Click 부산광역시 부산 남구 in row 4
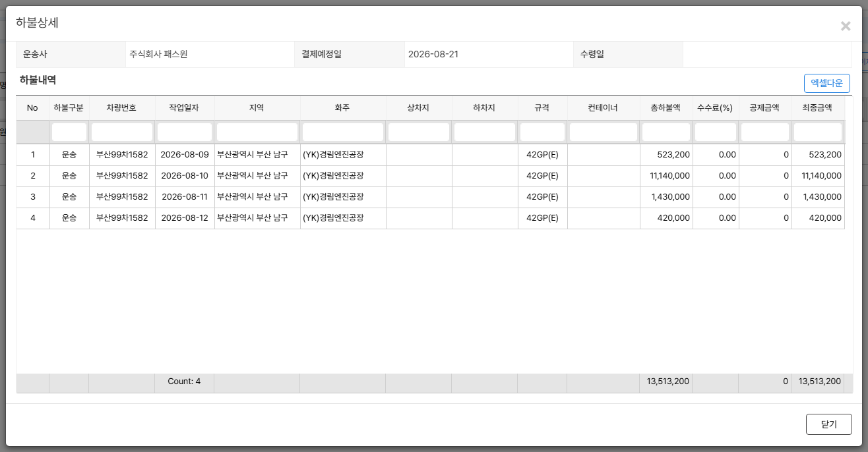The image size is (868, 452). pyautogui.click(x=257, y=218)
